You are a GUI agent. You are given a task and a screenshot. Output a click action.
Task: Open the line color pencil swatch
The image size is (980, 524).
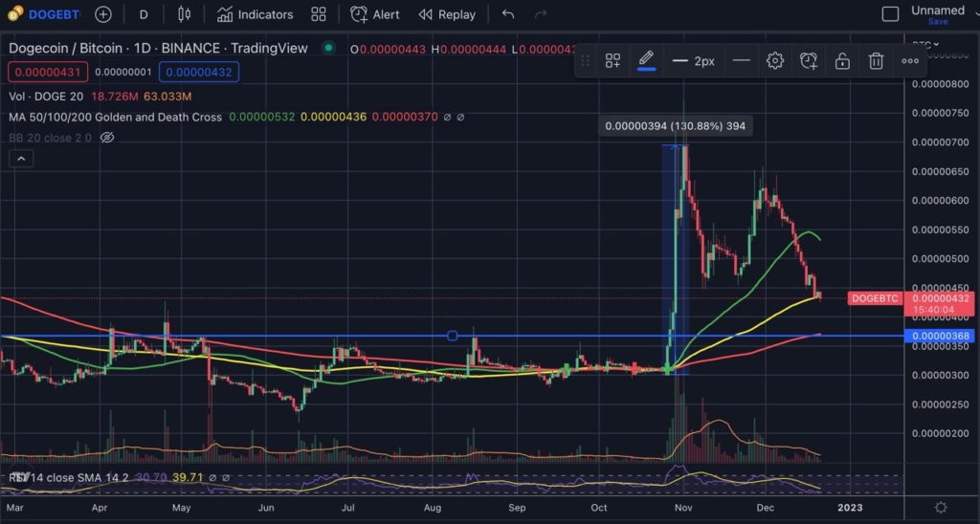pyautogui.click(x=646, y=61)
